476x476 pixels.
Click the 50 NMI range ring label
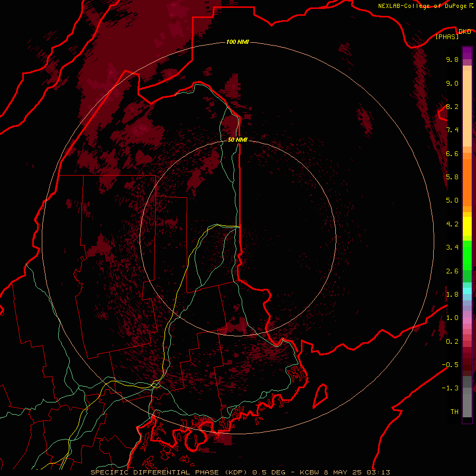tap(237, 140)
